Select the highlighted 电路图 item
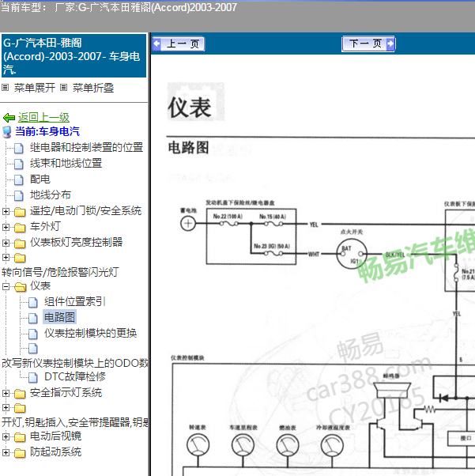This screenshot has height=476, width=475. point(59,317)
